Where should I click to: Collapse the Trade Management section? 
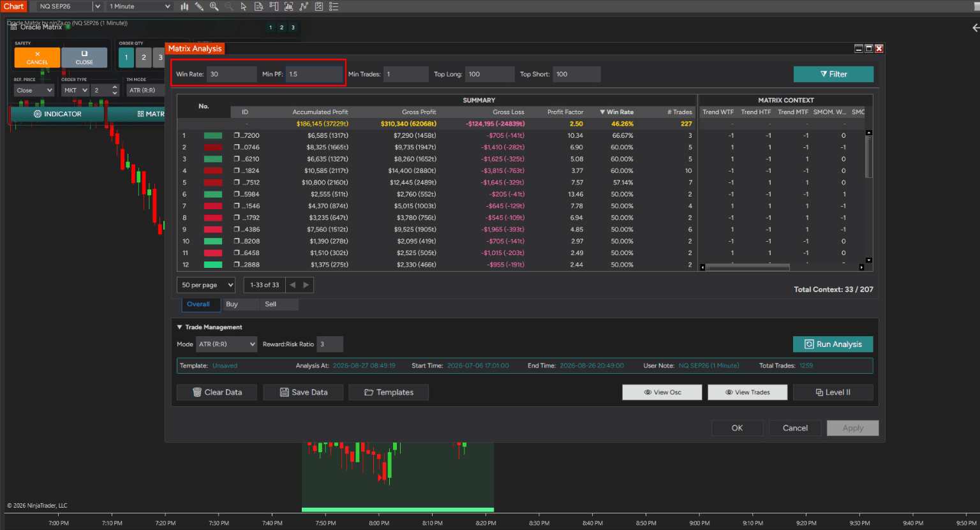pyautogui.click(x=180, y=327)
